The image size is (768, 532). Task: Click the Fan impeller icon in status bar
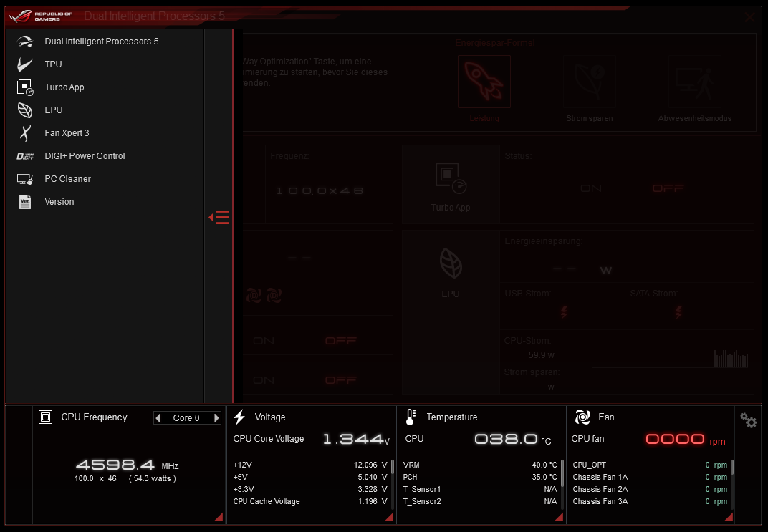[x=582, y=417]
